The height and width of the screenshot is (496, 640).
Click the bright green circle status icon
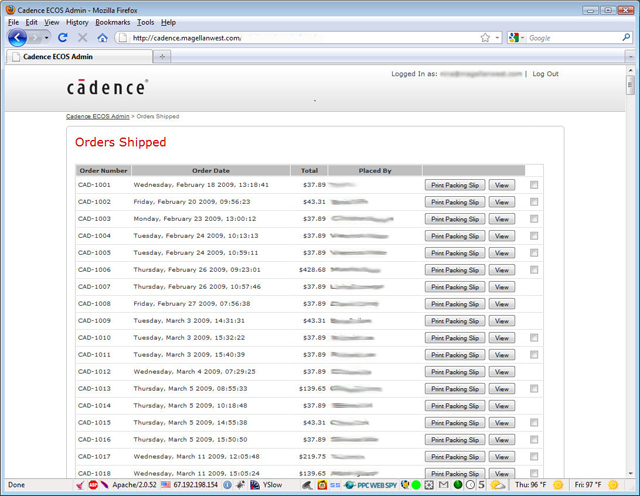416,485
